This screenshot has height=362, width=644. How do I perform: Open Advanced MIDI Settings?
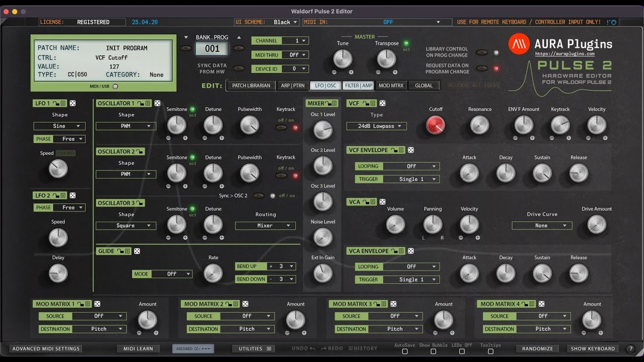point(46,348)
